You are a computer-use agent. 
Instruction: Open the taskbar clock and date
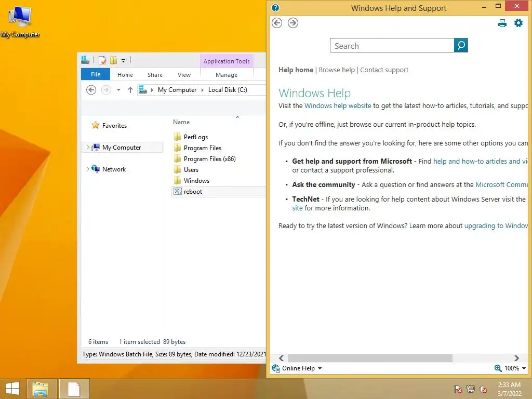click(509, 389)
